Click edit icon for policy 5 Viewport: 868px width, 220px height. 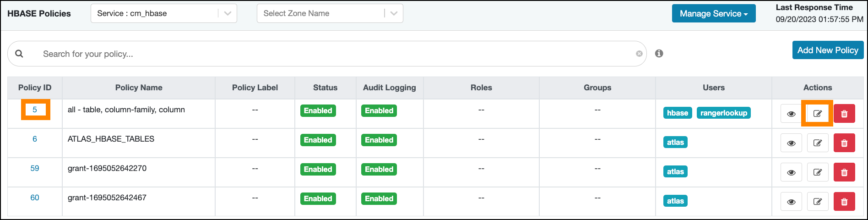[817, 114]
